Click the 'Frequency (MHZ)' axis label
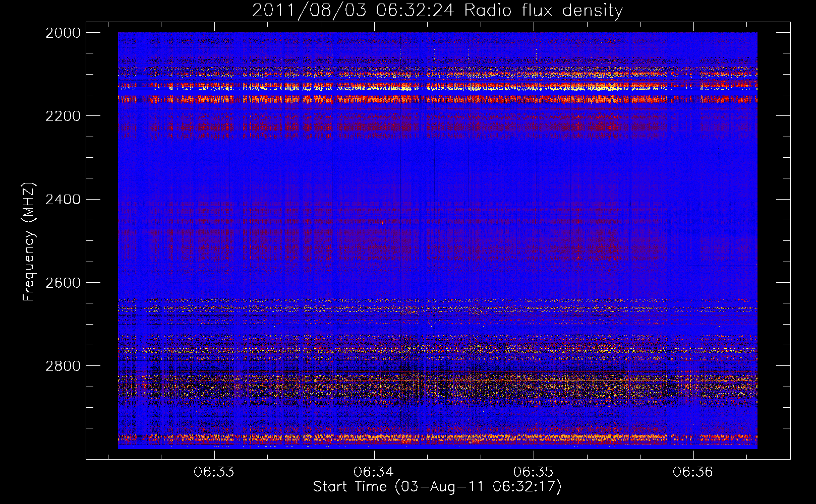Image resolution: width=816 pixels, height=504 pixels. pos(29,242)
